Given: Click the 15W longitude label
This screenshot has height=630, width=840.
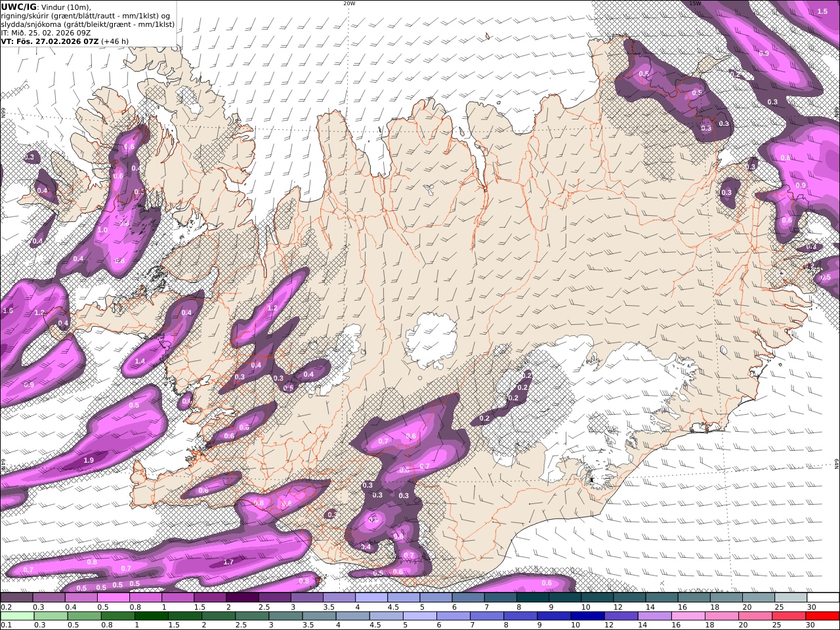Looking at the screenshot, I should (695, 3).
